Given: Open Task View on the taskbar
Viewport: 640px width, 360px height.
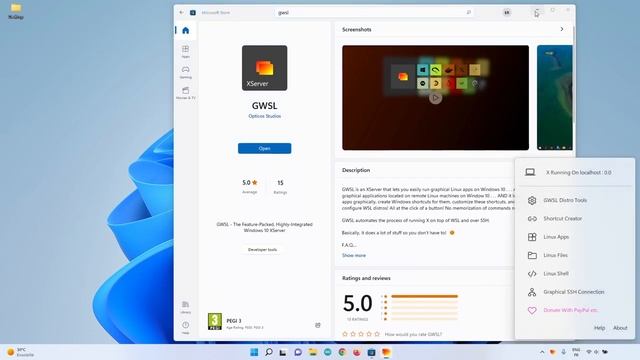Looking at the screenshot, I should pos(283,352).
